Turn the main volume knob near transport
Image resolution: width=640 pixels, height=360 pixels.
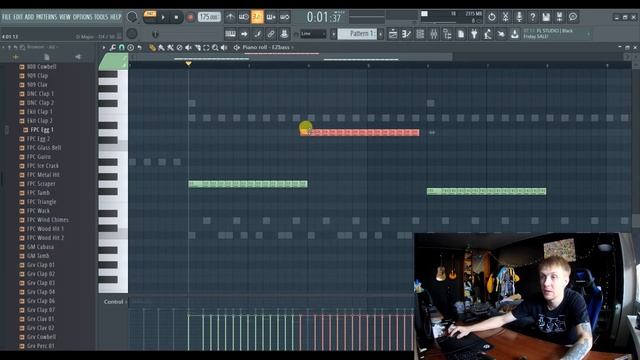point(132,17)
